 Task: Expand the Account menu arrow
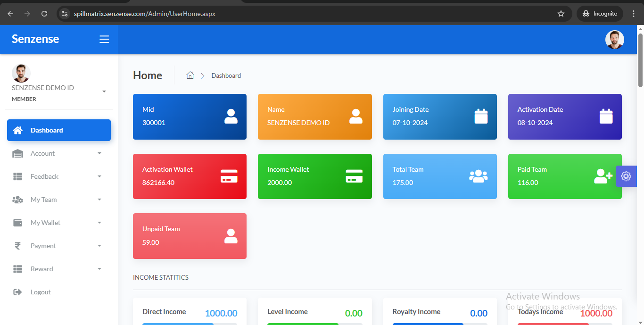click(99, 153)
